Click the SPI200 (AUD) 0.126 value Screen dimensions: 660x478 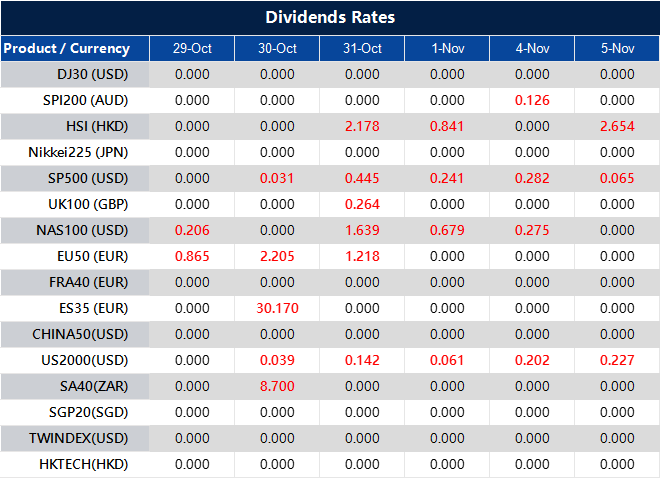click(532, 100)
